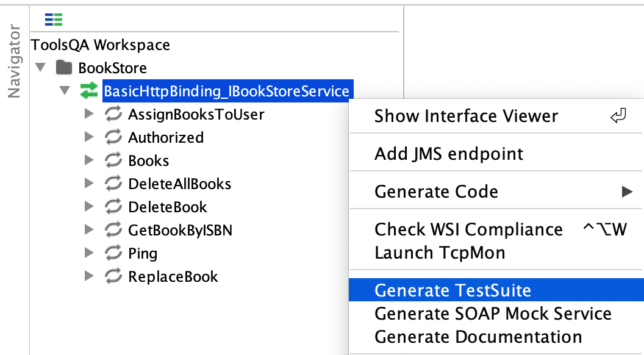Select Check WSI Compliance menu entry
This screenshot has width=644, height=355.
tap(496, 229)
